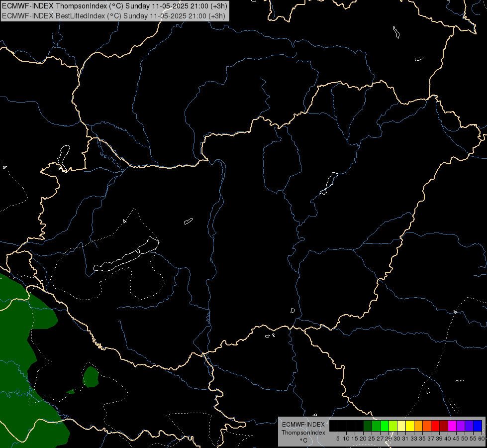Click the BestLiftedIndex title line
Viewport: 487px width, 448px height.
click(114, 16)
